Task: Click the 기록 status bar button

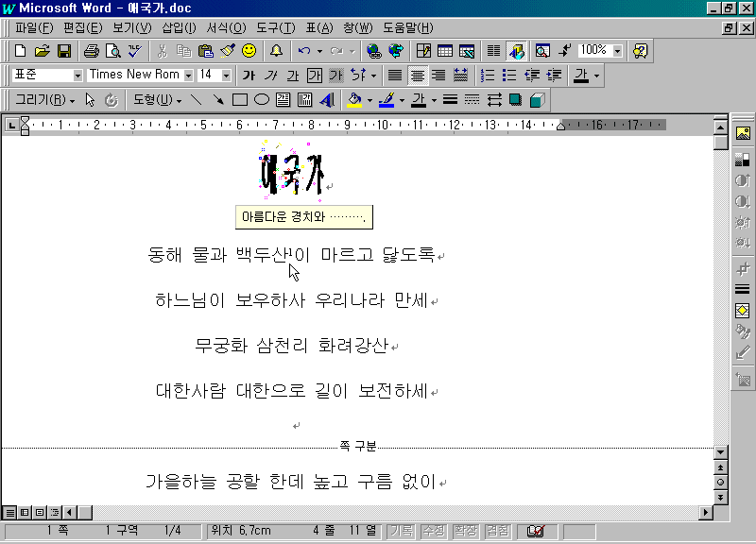Action: 402,531
